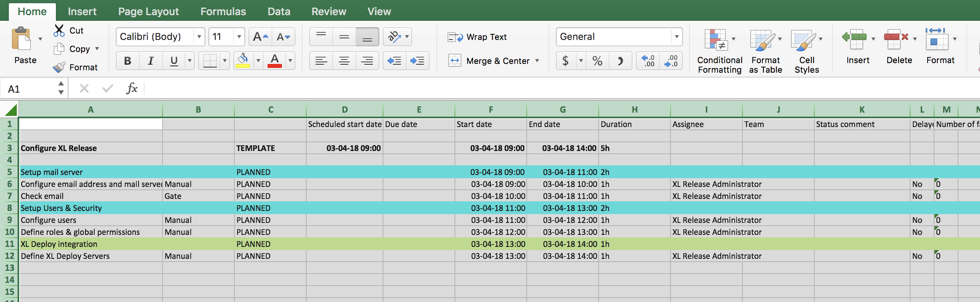Select row 5 header

pos(10,172)
